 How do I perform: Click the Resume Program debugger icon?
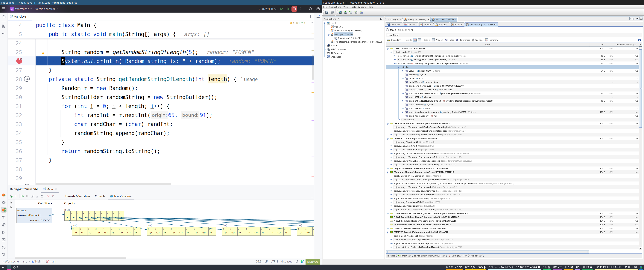point(22,196)
